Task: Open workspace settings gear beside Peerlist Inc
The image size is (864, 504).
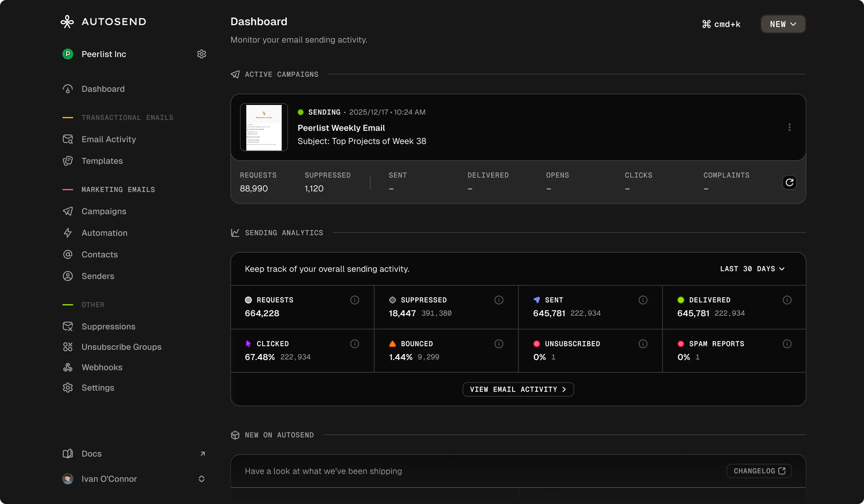Action: (x=202, y=54)
